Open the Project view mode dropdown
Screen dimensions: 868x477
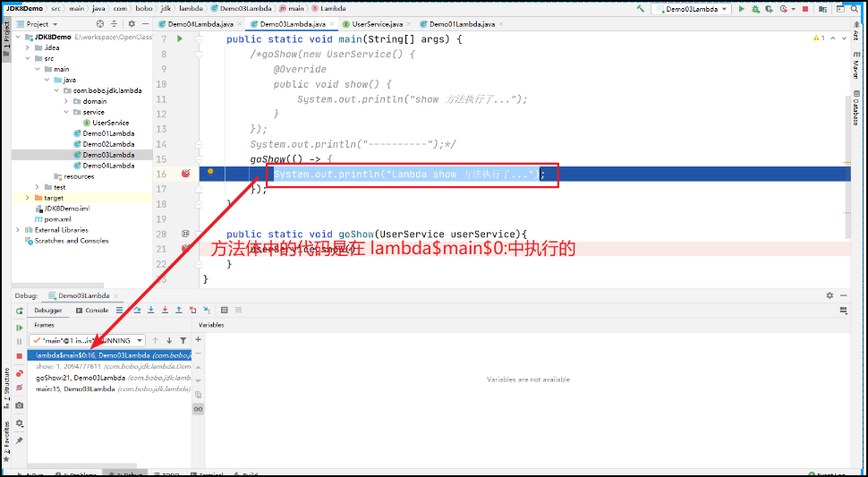coord(38,24)
